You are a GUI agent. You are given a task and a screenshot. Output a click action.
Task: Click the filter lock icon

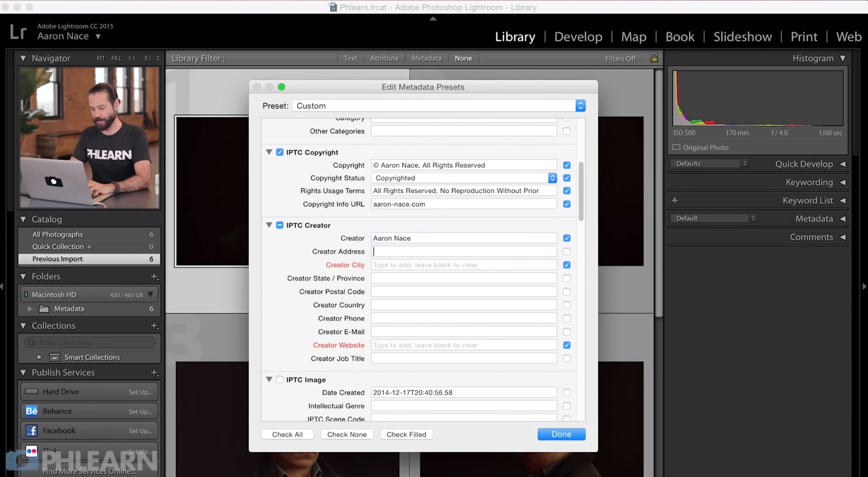point(654,58)
